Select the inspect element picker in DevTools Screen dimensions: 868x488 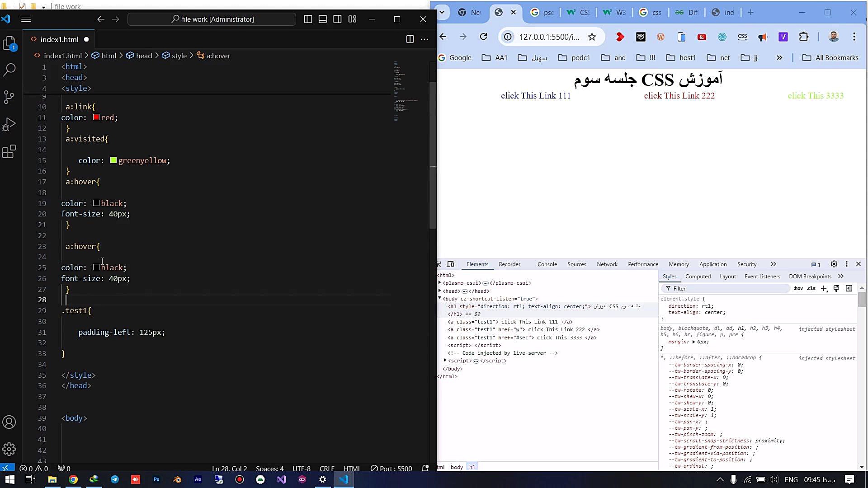click(x=439, y=264)
